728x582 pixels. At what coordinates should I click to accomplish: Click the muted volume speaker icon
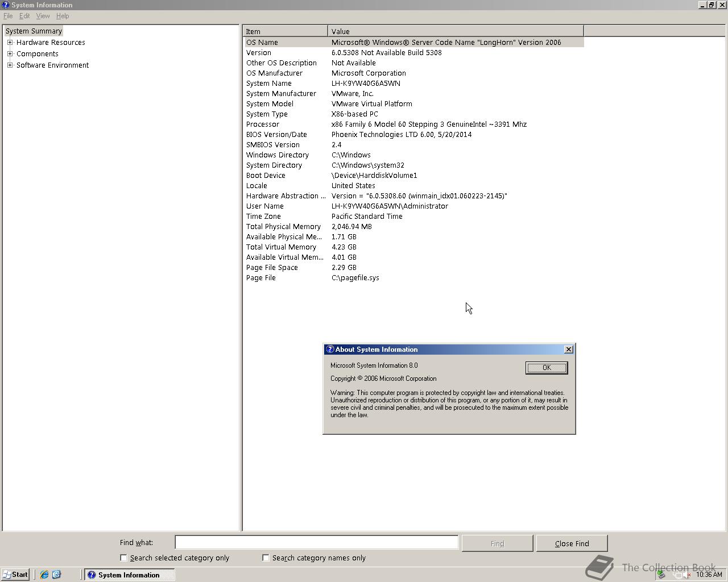(x=687, y=575)
